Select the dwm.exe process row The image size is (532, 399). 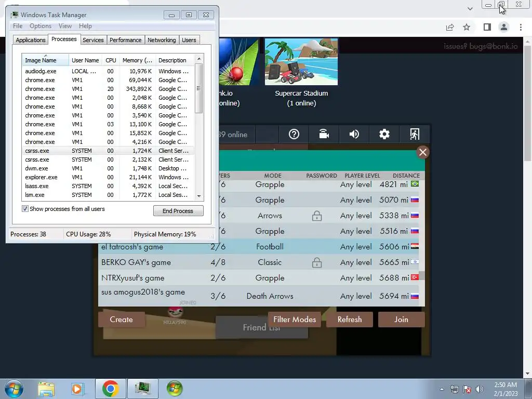click(x=108, y=168)
